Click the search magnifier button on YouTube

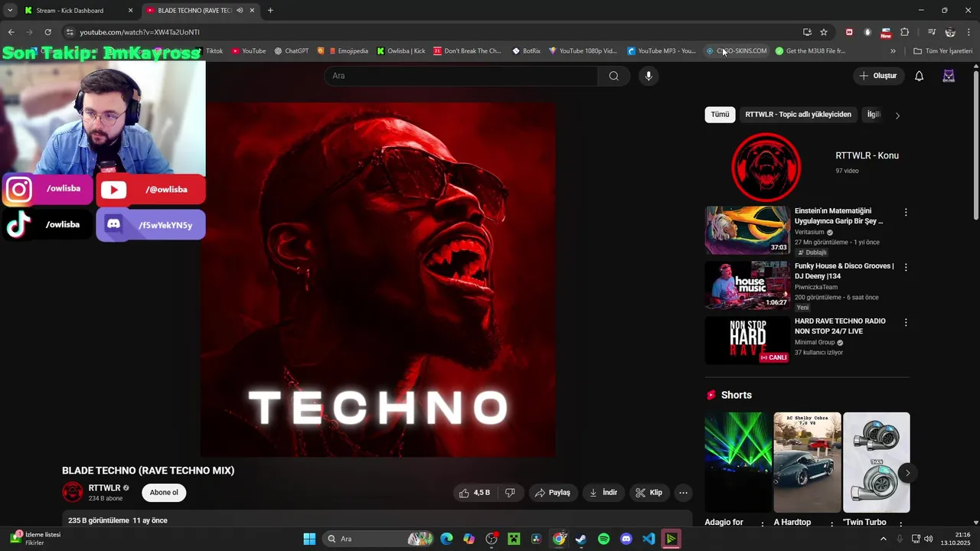(613, 76)
